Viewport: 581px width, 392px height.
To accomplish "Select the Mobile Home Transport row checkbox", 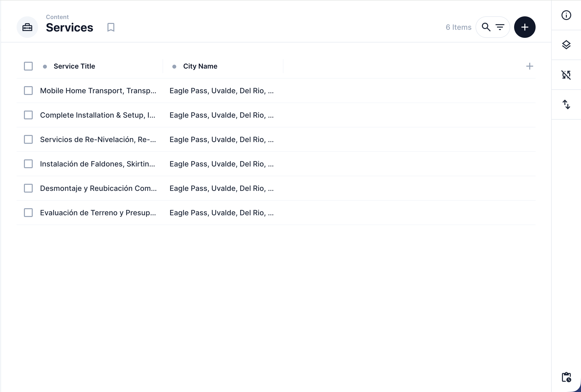I will click(28, 91).
